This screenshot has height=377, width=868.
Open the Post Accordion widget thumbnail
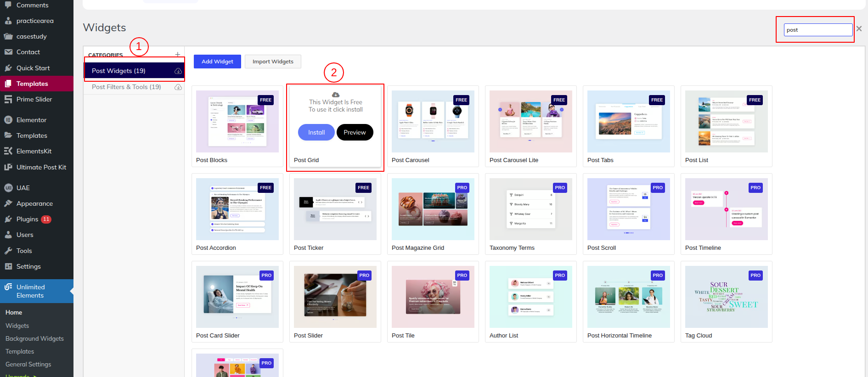click(x=237, y=209)
